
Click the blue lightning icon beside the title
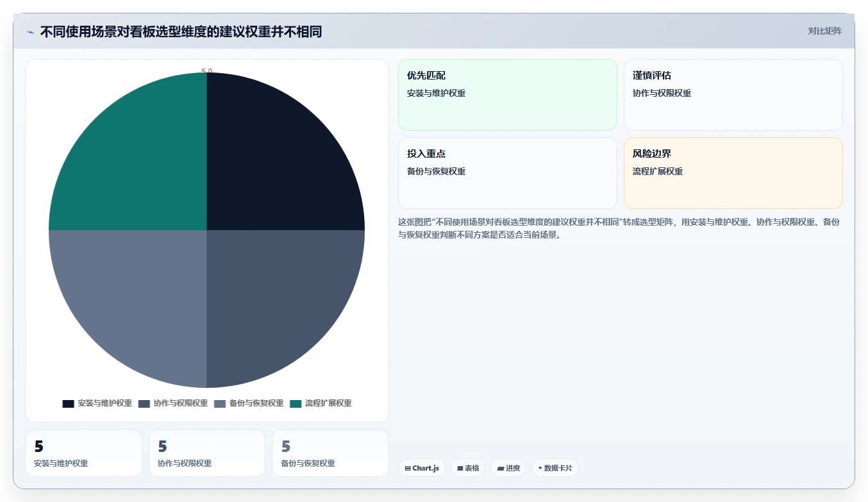pyautogui.click(x=31, y=32)
